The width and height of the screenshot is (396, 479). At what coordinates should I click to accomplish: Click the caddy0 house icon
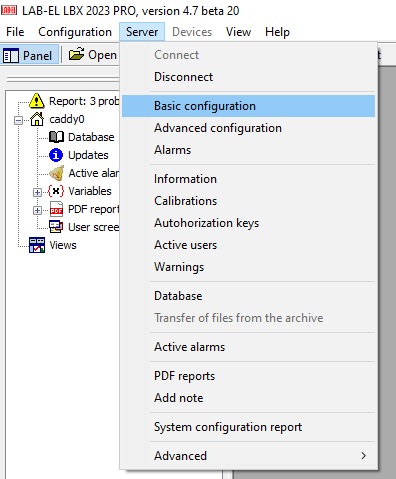click(x=37, y=119)
